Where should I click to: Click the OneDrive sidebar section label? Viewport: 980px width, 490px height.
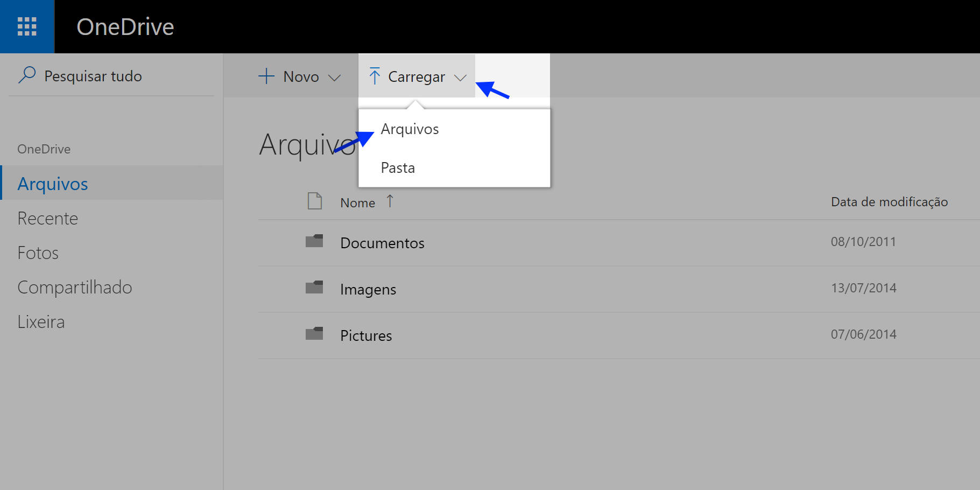coord(44,149)
